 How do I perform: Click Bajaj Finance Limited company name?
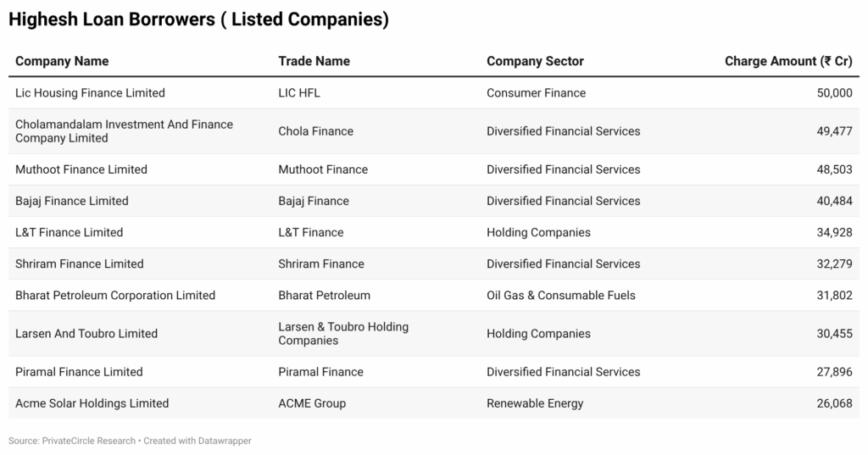pyautogui.click(x=72, y=201)
